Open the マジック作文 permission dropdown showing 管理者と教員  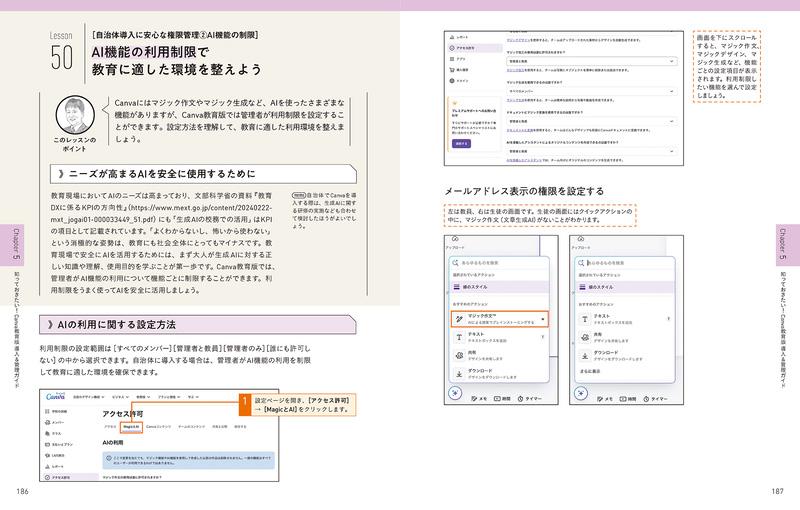point(592,61)
